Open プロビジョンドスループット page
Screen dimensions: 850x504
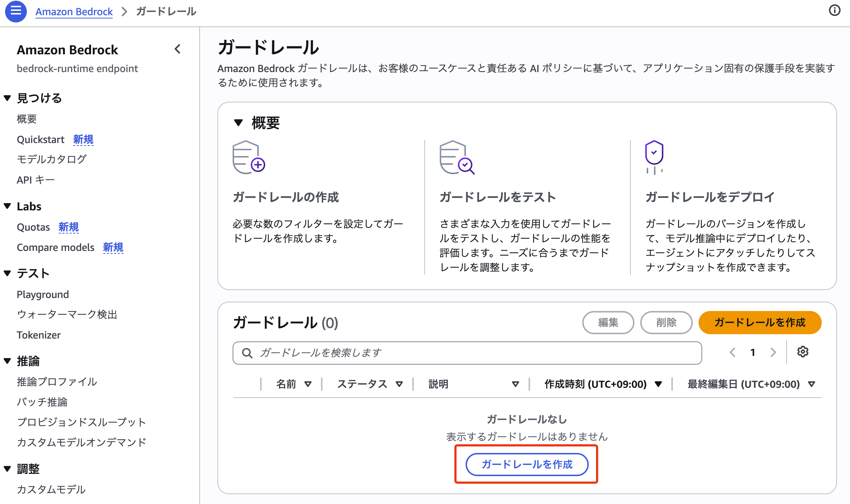tap(82, 422)
